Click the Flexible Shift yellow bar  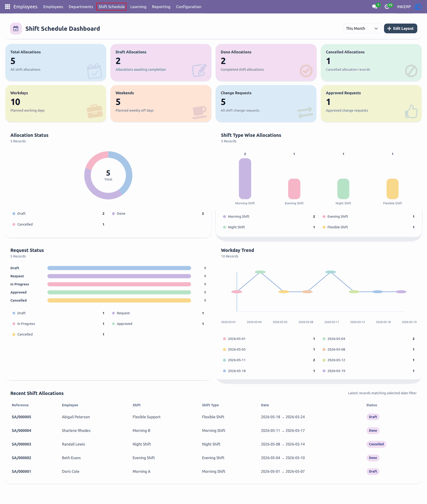[393, 189]
